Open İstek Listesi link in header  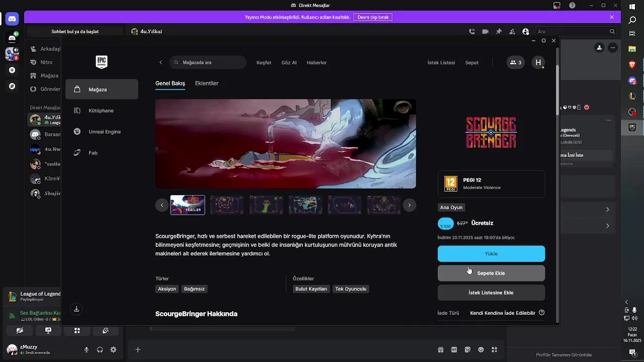click(x=441, y=63)
